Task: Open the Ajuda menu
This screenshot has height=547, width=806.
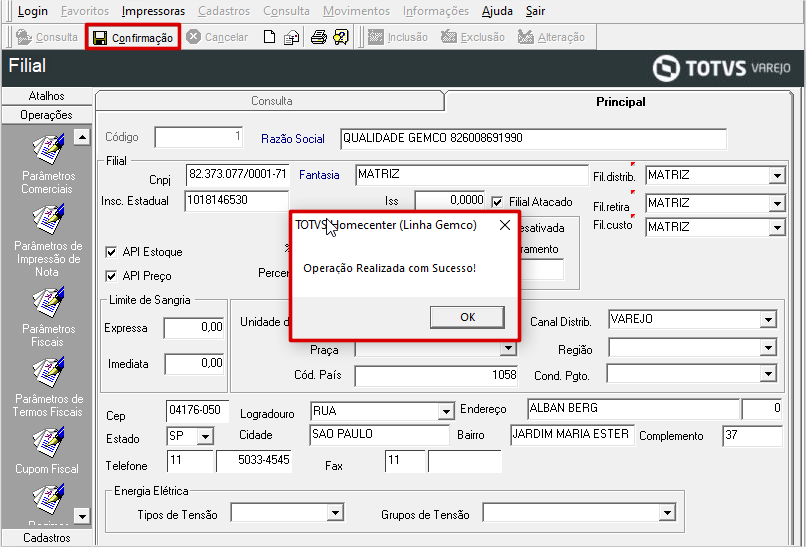Action: coord(497,11)
